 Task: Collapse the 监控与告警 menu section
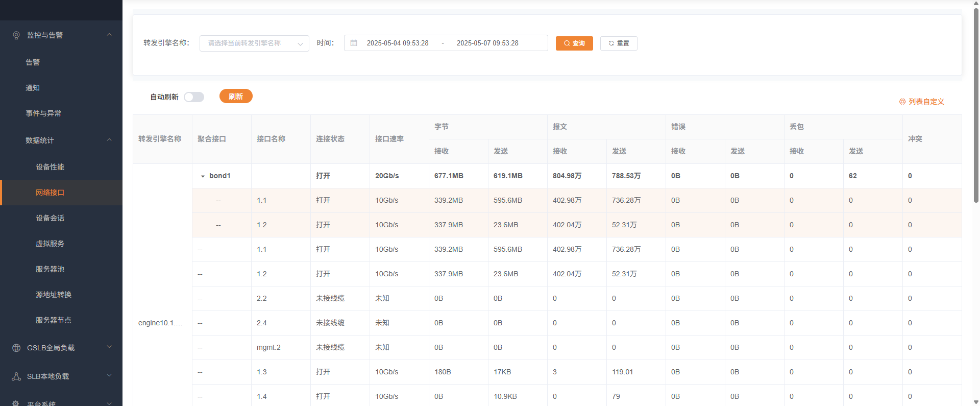click(x=109, y=35)
